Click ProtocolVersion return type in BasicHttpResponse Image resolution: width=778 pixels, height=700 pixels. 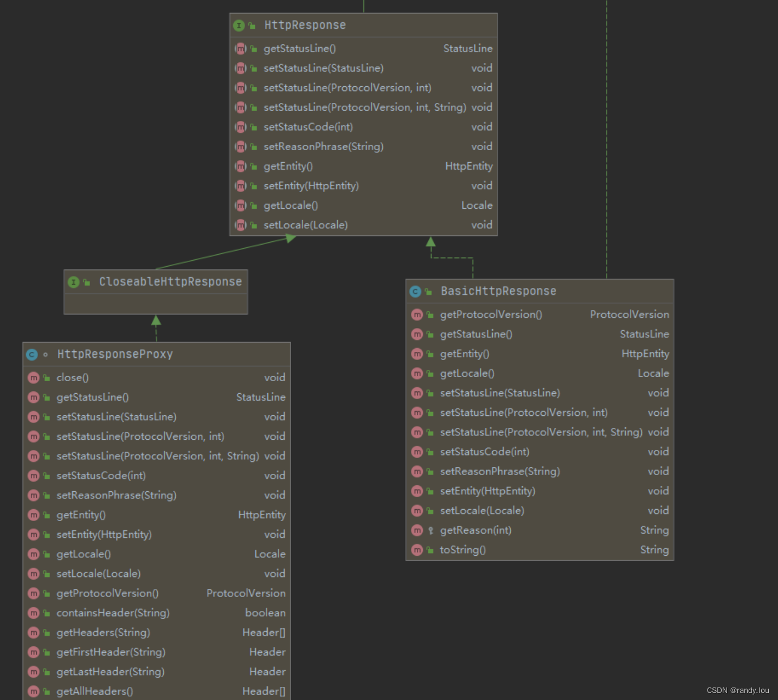coord(629,314)
